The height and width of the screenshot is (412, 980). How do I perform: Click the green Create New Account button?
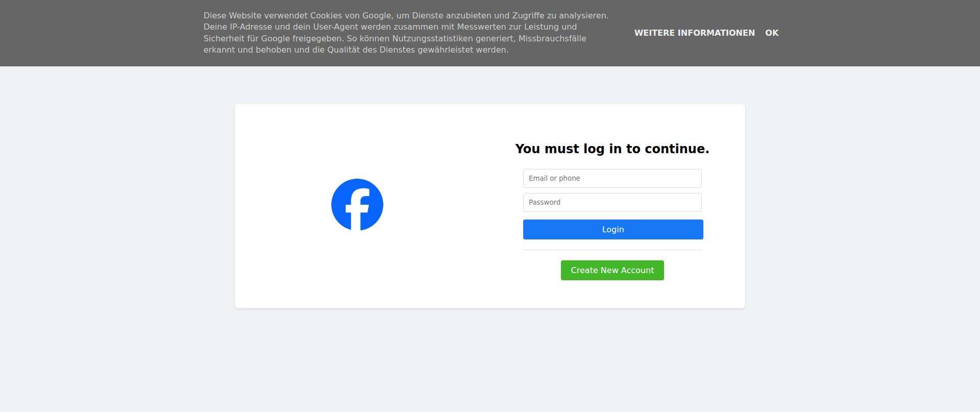click(x=612, y=270)
